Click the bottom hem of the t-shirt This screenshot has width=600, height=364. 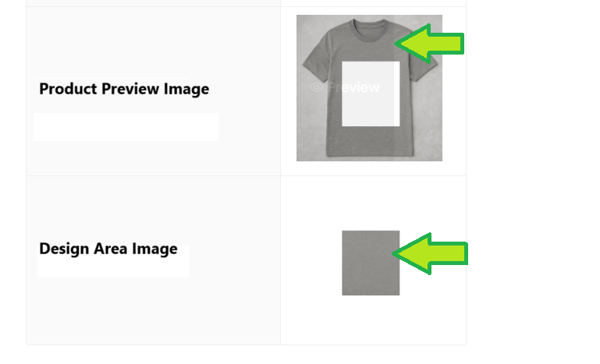click(x=370, y=154)
